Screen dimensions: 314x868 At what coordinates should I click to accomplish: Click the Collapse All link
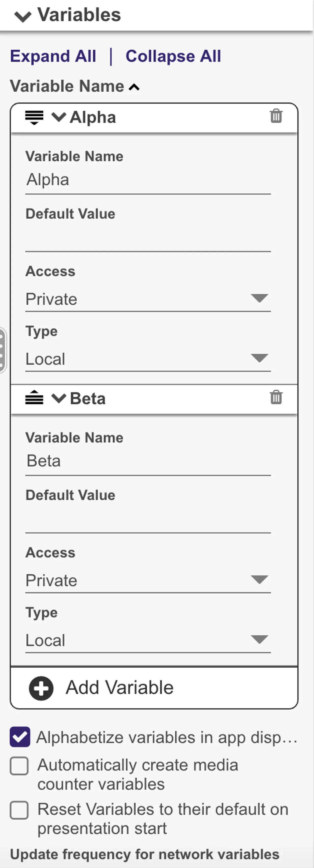tap(173, 56)
